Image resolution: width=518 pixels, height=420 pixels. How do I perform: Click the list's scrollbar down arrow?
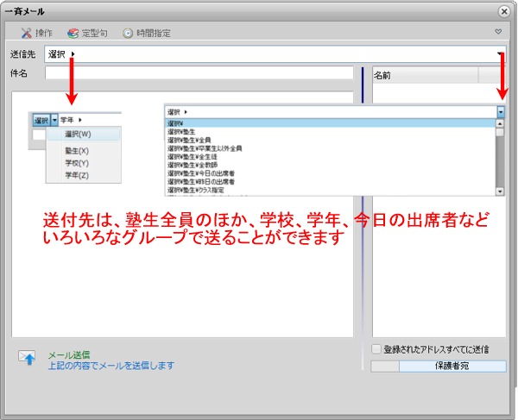pyautogui.click(x=500, y=191)
